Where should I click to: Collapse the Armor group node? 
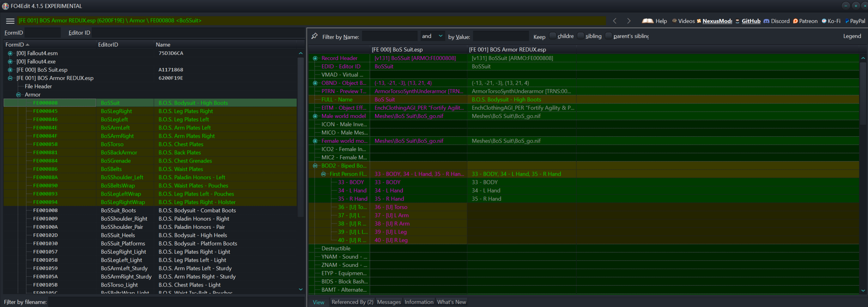[19, 95]
